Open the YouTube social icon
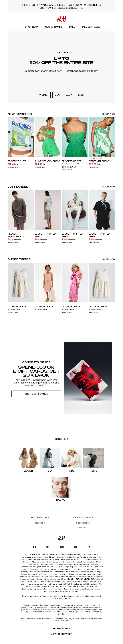The image size is (123, 644). (x=62, y=547)
